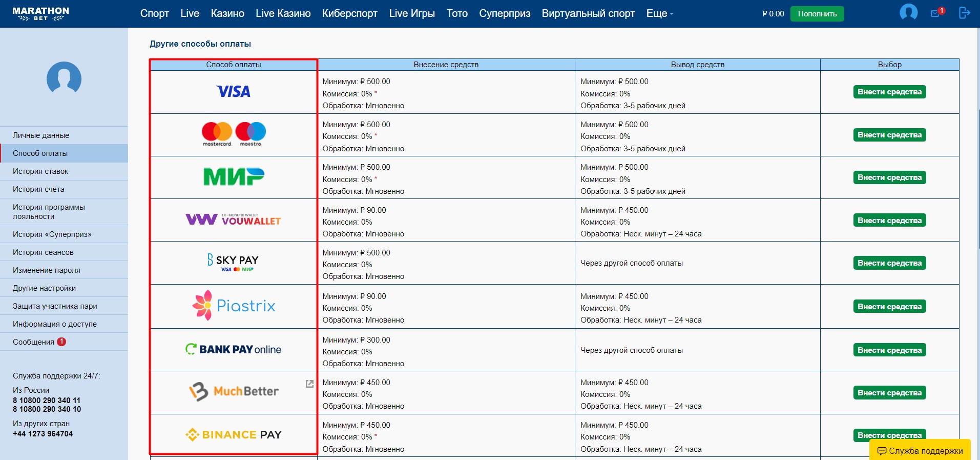Screen dimensions: 980x460
Task: Open the Киберспорт menu item
Action: [x=349, y=14]
